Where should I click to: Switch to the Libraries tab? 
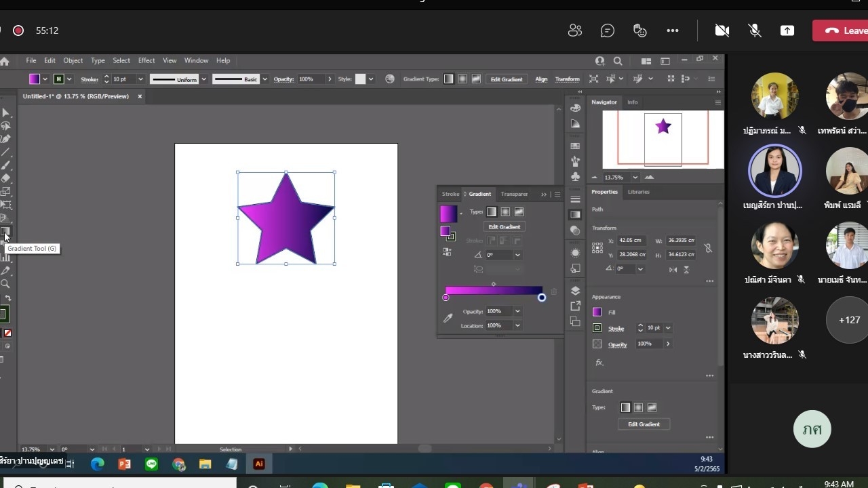(639, 192)
